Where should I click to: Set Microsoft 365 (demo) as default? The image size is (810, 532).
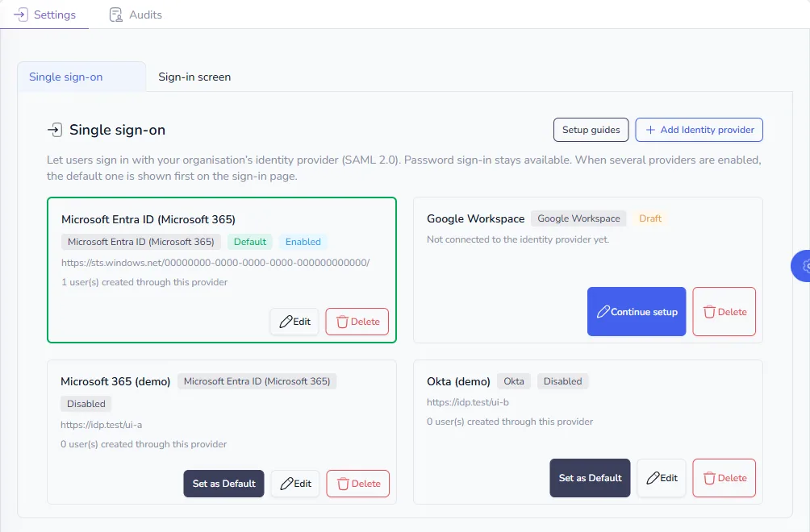pyautogui.click(x=223, y=484)
